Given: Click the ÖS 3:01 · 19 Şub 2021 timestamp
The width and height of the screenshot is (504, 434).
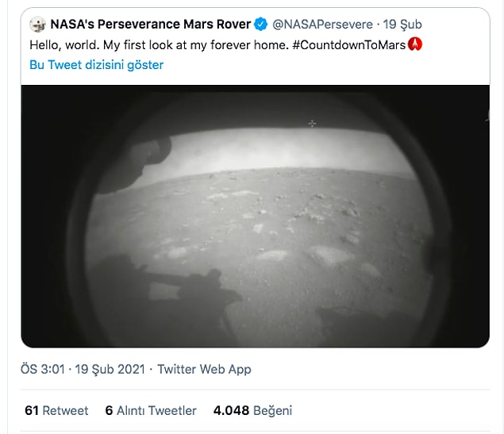Looking at the screenshot, I should point(83,369).
